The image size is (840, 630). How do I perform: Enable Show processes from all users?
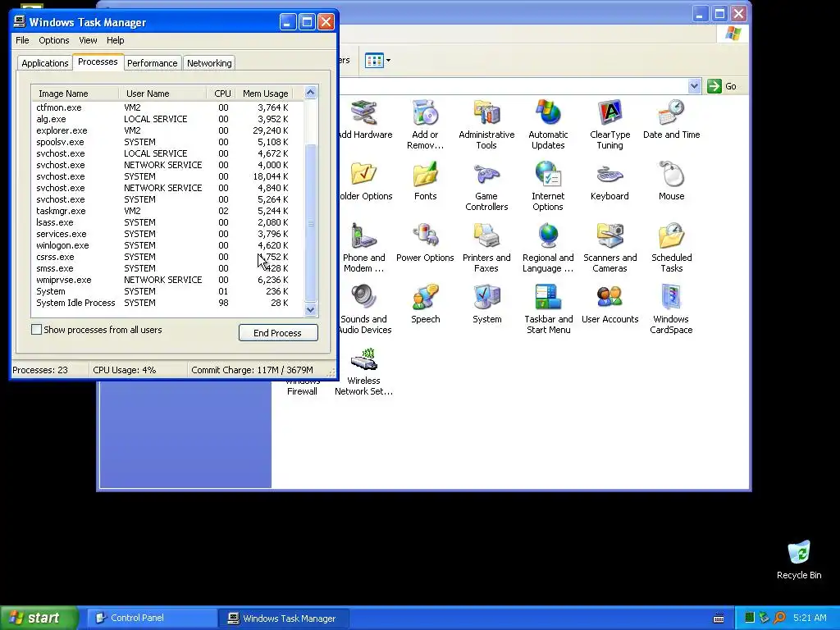[36, 330]
